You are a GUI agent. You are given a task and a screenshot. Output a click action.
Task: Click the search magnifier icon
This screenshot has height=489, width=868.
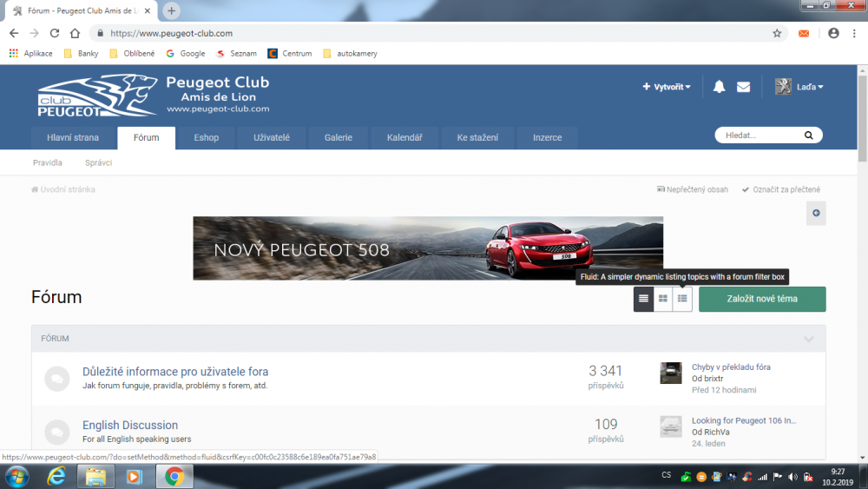pos(808,135)
